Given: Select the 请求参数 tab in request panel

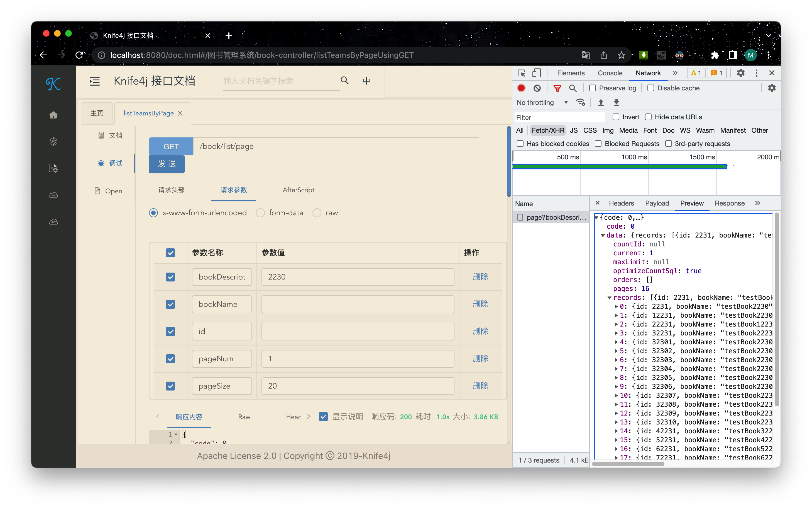Looking at the screenshot, I should (x=233, y=190).
